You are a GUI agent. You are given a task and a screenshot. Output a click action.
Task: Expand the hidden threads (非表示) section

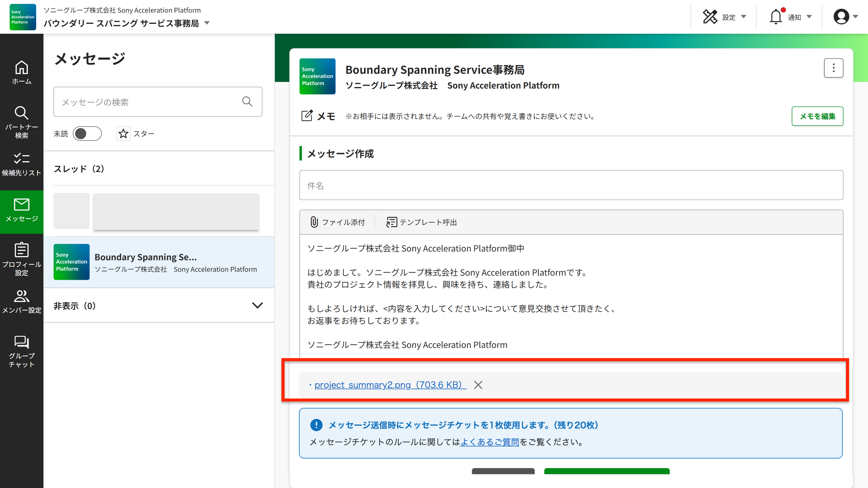point(257,305)
